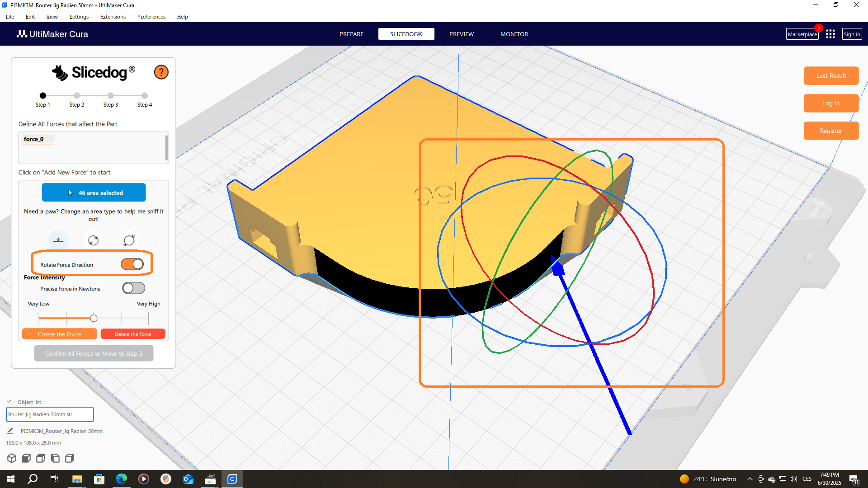Switch to front view icon

[x=26, y=458]
